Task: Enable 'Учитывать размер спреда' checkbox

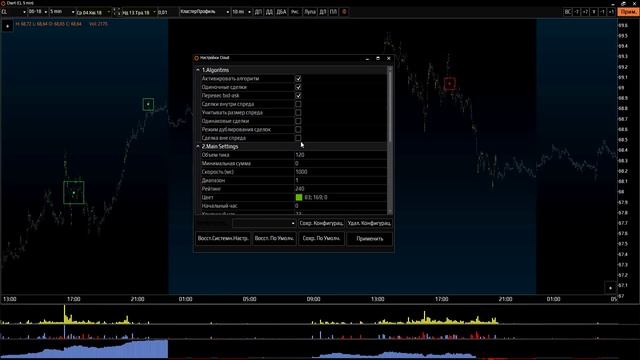Action: [x=298, y=113]
